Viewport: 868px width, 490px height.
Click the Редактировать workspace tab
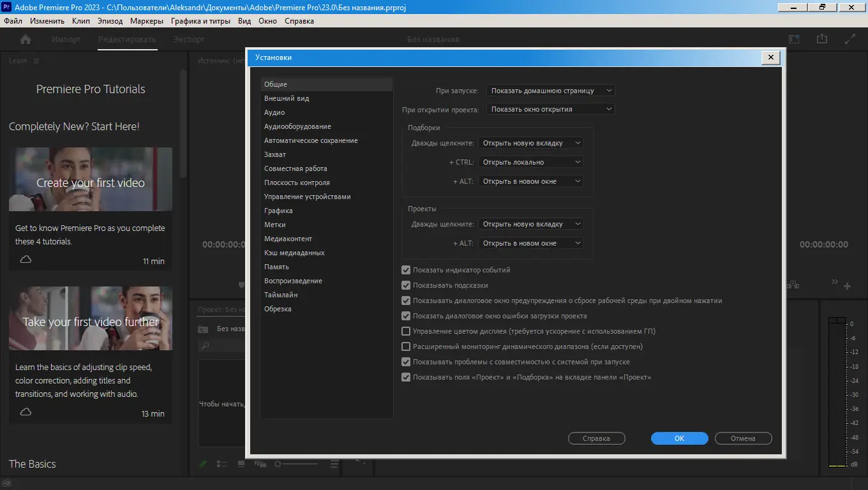127,40
